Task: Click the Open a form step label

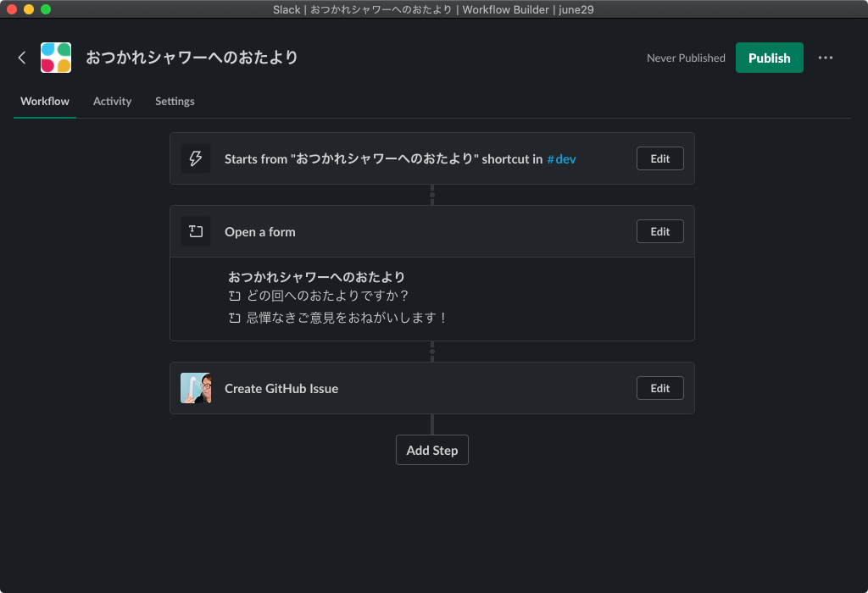Action: [x=260, y=232]
